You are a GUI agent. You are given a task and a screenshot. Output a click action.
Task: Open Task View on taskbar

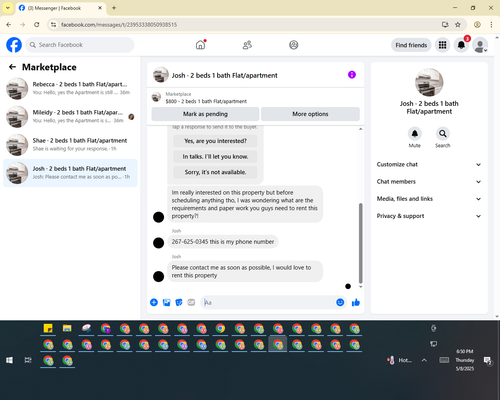[28, 360]
